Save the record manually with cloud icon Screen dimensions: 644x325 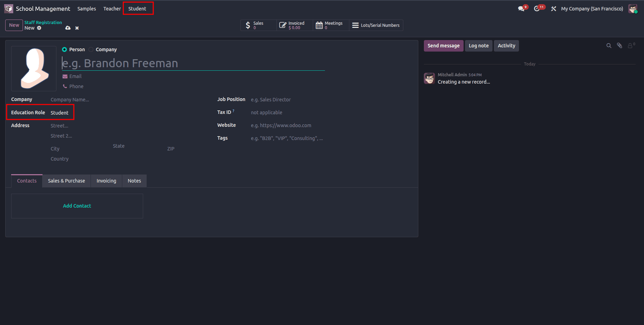tap(68, 28)
